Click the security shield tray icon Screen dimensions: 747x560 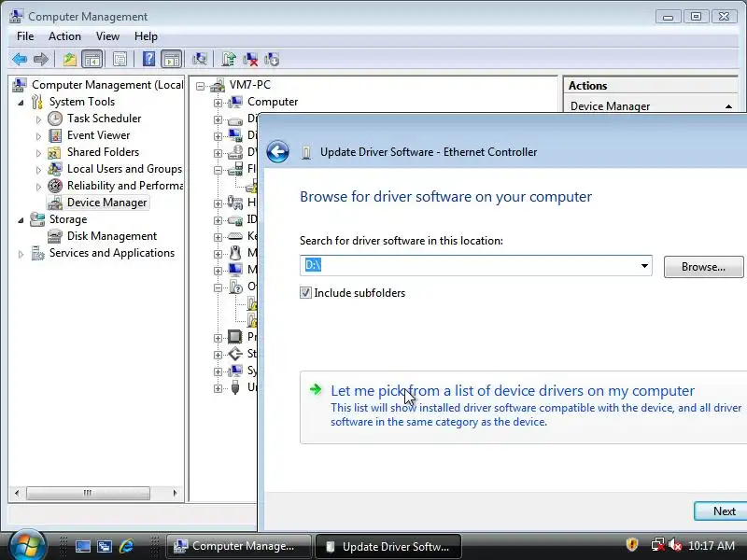click(x=632, y=544)
